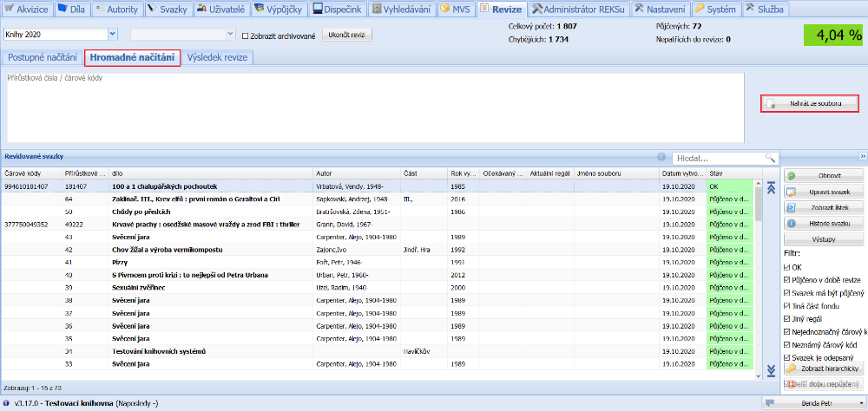Jump to bottom with double-down arrows
The image size is (868, 411).
point(770,371)
